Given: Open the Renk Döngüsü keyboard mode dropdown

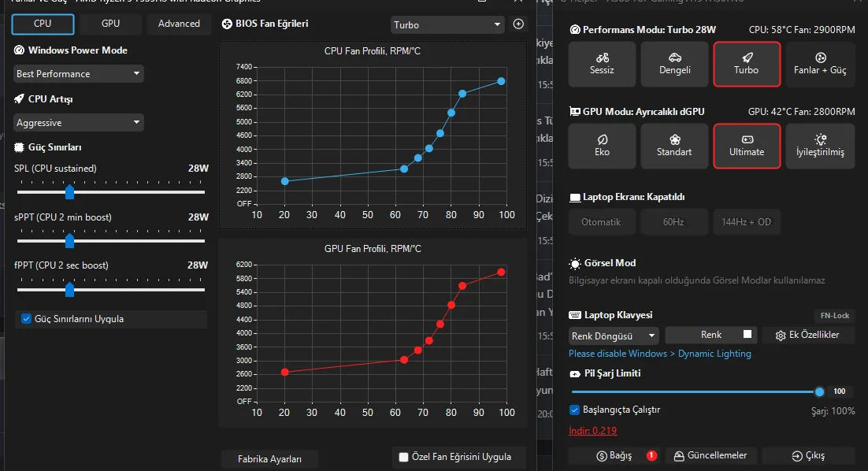Looking at the screenshot, I should pyautogui.click(x=614, y=336).
